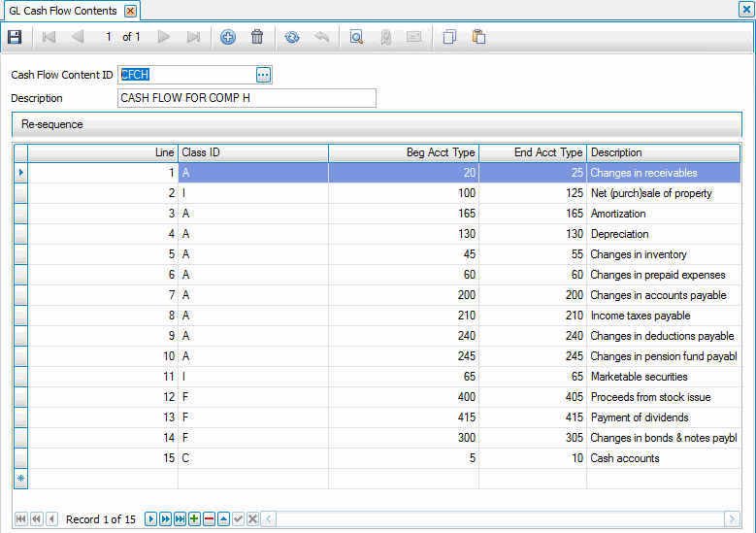Add a new record with the blue plus icon
Viewport: 756px width, 533px height.
point(228,37)
